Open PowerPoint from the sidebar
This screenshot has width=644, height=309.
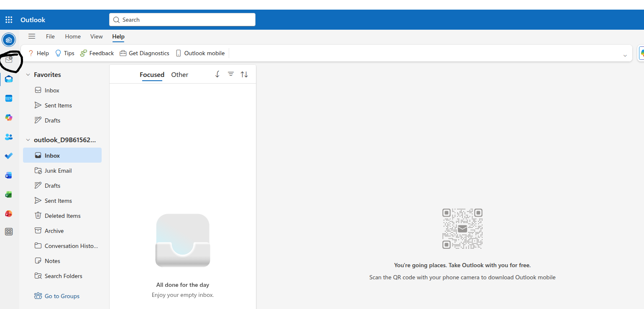[x=8, y=214]
